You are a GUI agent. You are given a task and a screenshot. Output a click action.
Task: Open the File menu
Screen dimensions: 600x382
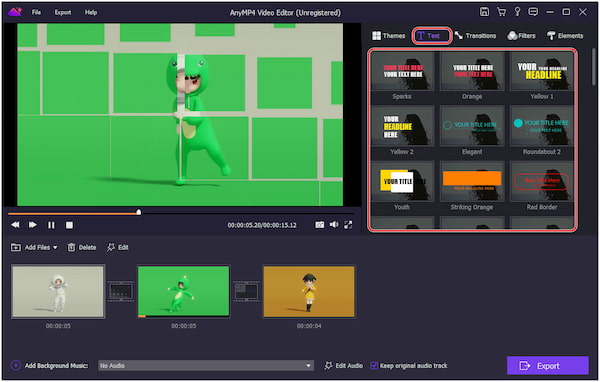pos(36,12)
